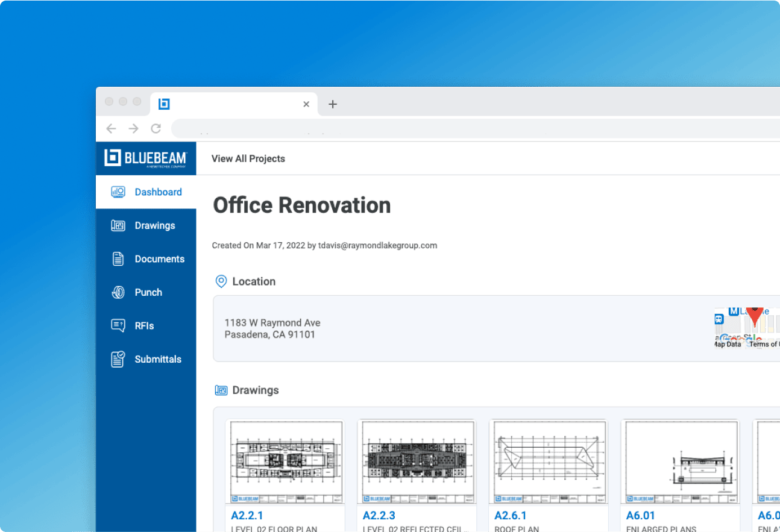This screenshot has height=532, width=780.
Task: Open a new browser tab
Action: 332,104
